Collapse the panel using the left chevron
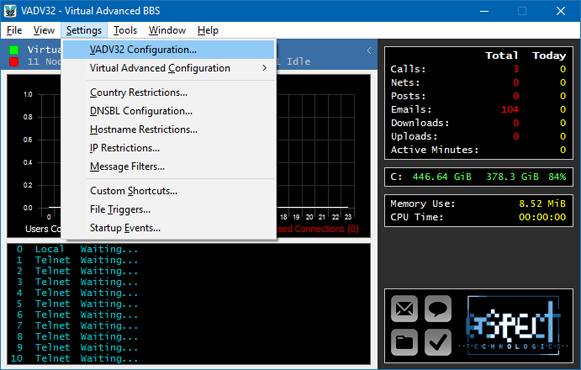 coord(369,50)
